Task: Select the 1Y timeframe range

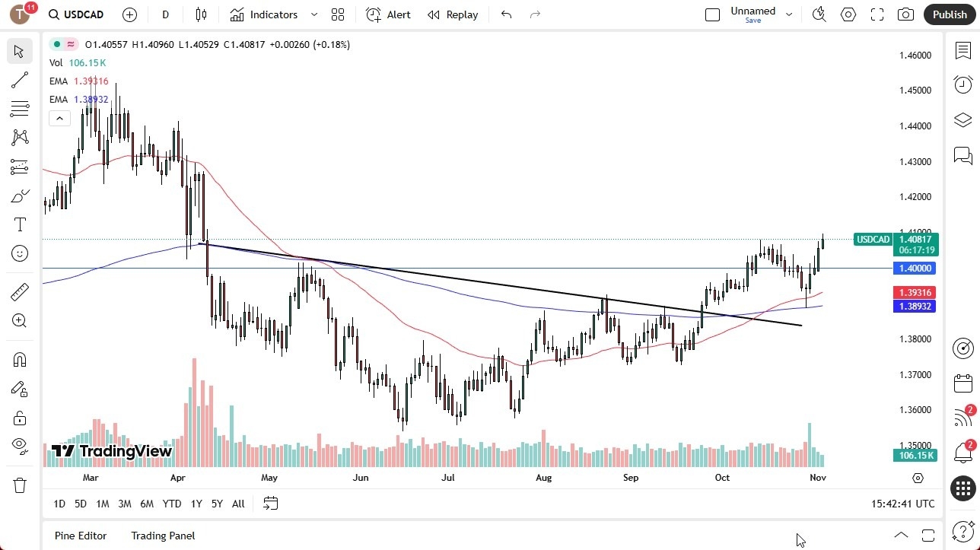Action: (x=196, y=504)
